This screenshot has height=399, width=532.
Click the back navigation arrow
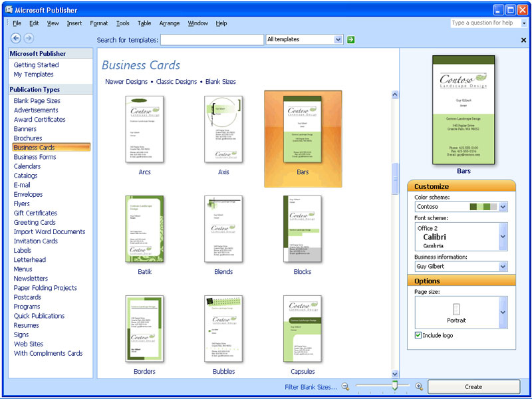(15, 38)
